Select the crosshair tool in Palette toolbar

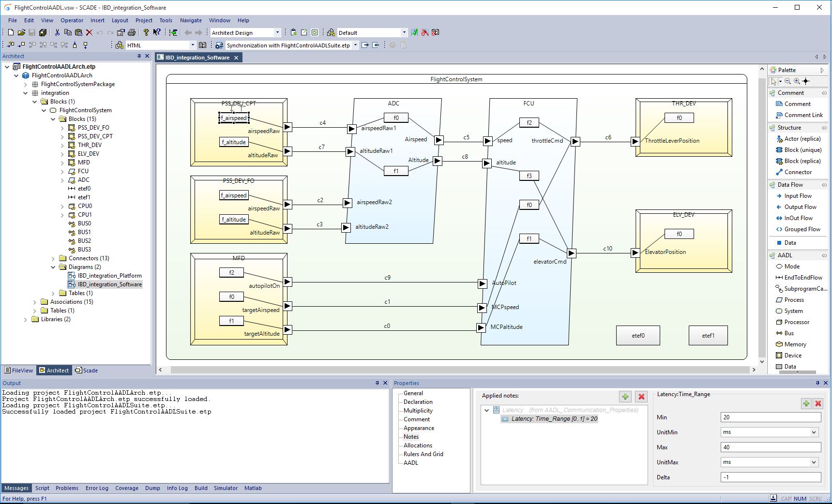tap(806, 81)
